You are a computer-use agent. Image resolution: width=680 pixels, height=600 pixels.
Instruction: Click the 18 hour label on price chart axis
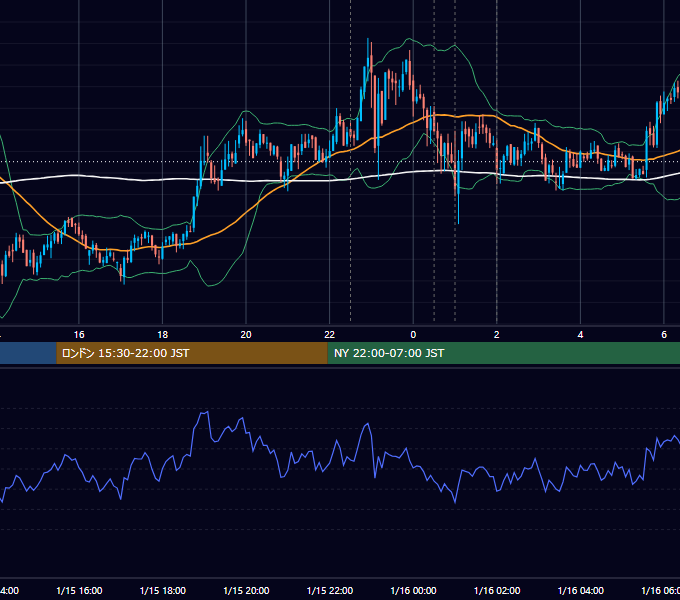[x=163, y=335]
